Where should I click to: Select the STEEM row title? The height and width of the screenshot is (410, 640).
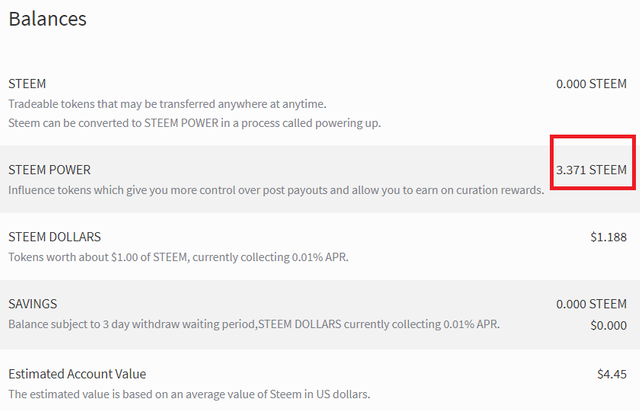[27, 84]
